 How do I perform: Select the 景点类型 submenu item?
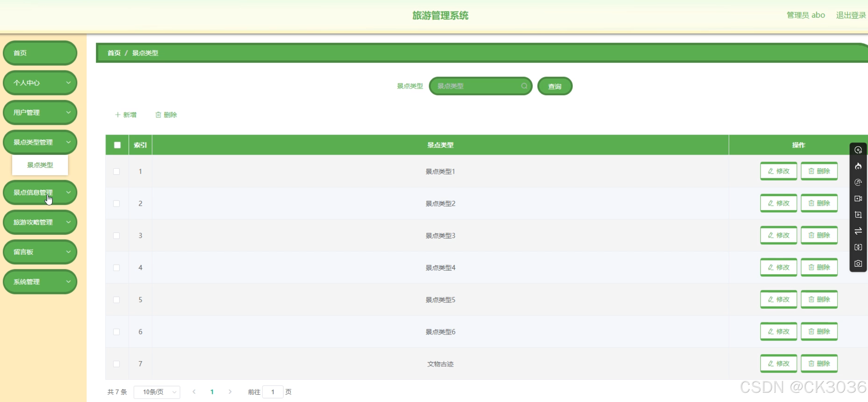tap(40, 165)
